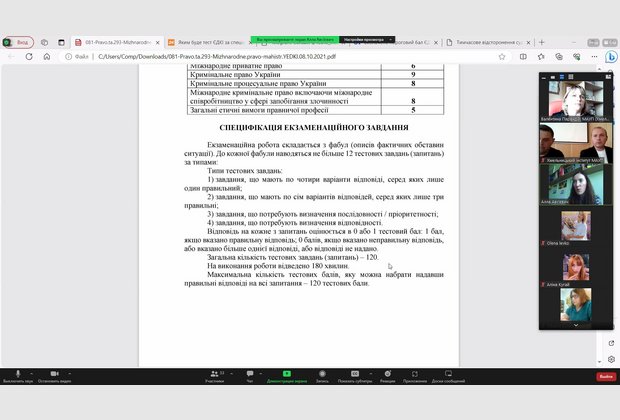
Task: Open sidebar external link icon
Action: coord(611,343)
